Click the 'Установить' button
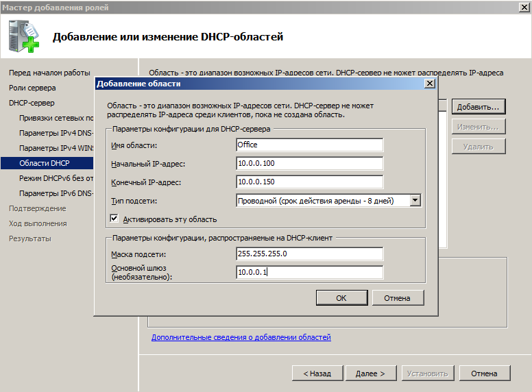The image size is (532, 392). [428, 373]
